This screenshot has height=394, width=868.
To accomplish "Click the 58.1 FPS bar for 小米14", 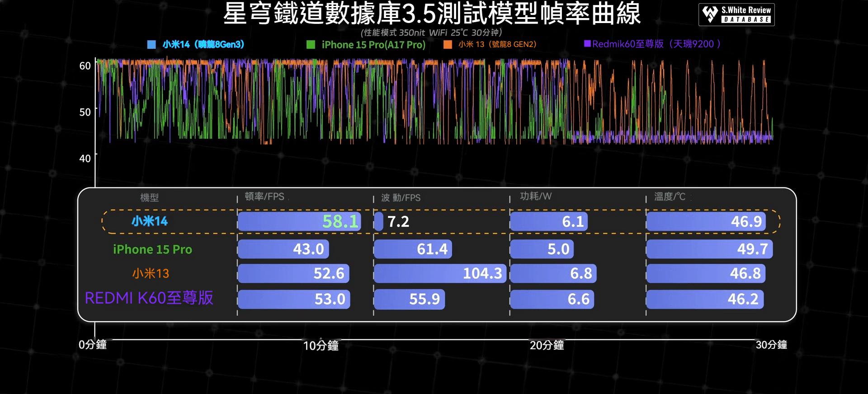I will tap(299, 221).
